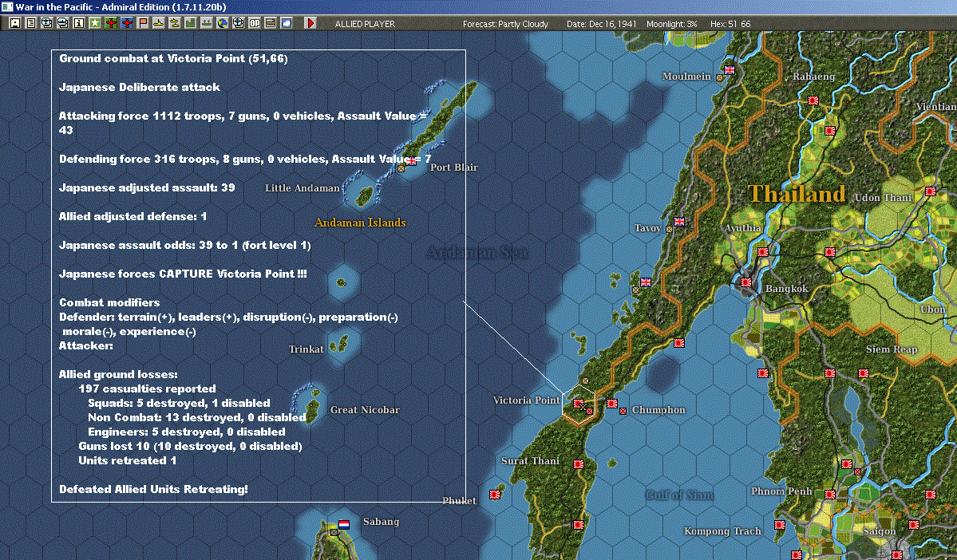This screenshot has height=560, width=957.
Task: Click 'Japanese forces CAPTURE Victoria Point' line
Action: click(183, 274)
